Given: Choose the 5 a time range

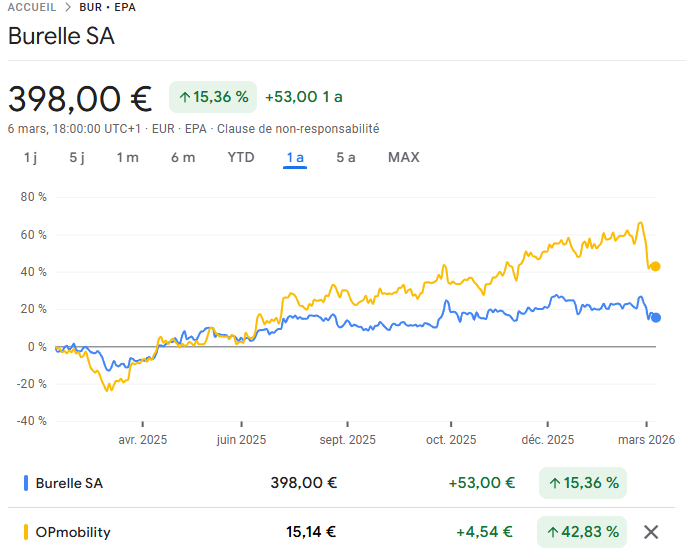Looking at the screenshot, I should (x=345, y=157).
